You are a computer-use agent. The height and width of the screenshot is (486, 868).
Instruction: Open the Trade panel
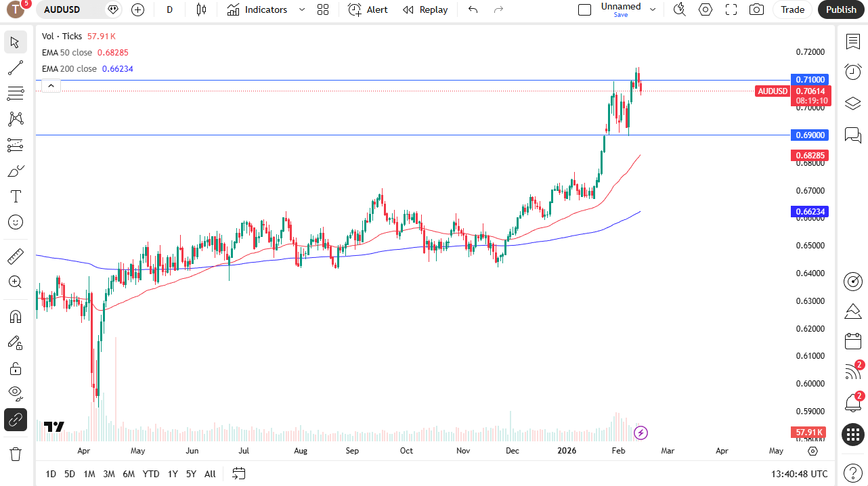[792, 9]
